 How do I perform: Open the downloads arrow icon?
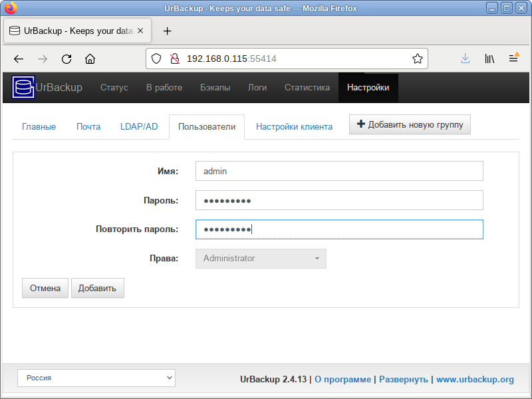[465, 59]
